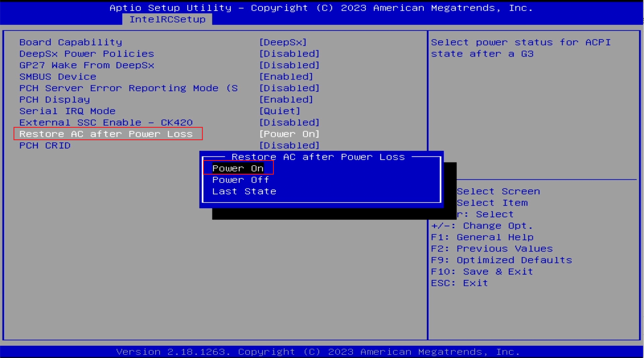Click the popup title Restore AC after Power Loss

(x=318, y=157)
